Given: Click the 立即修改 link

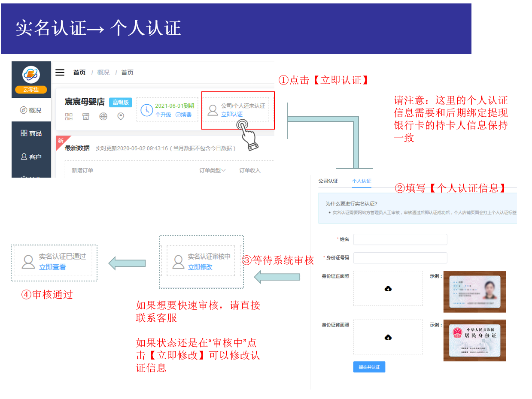Looking at the screenshot, I should click(200, 267).
